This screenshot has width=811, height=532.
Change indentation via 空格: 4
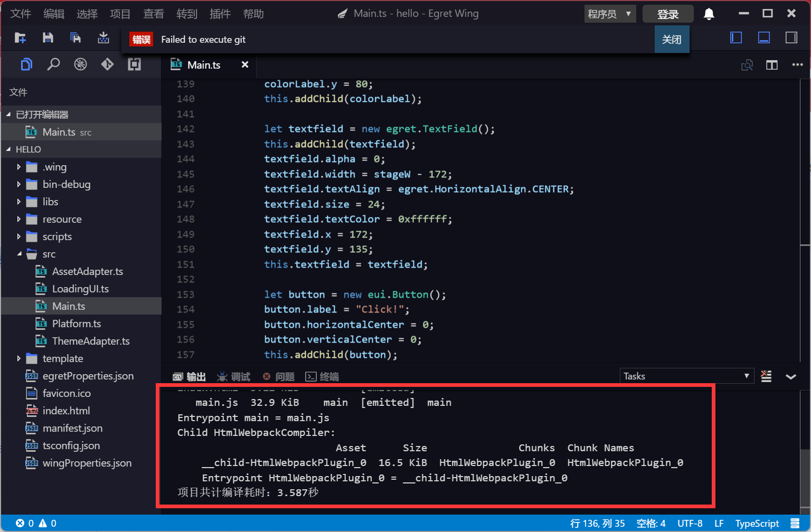pos(651,523)
